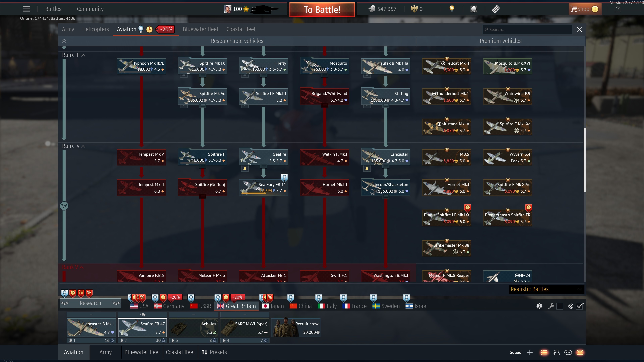Select the Sea Fury FB 11 vehicle card

point(263,187)
